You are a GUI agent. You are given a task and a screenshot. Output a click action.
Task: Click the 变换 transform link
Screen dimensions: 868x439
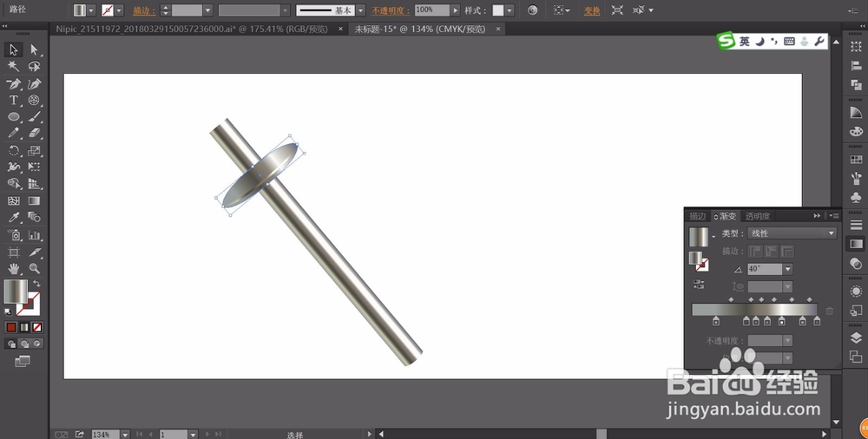point(592,10)
